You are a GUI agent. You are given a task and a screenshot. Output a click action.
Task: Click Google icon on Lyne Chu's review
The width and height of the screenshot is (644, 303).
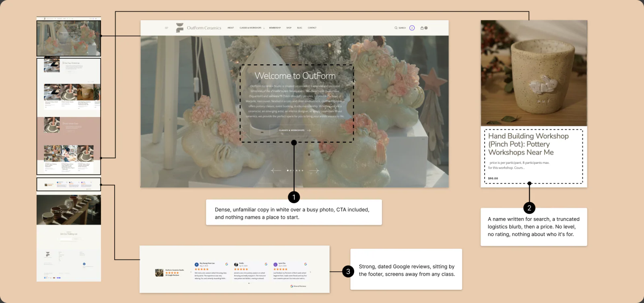[305, 264]
